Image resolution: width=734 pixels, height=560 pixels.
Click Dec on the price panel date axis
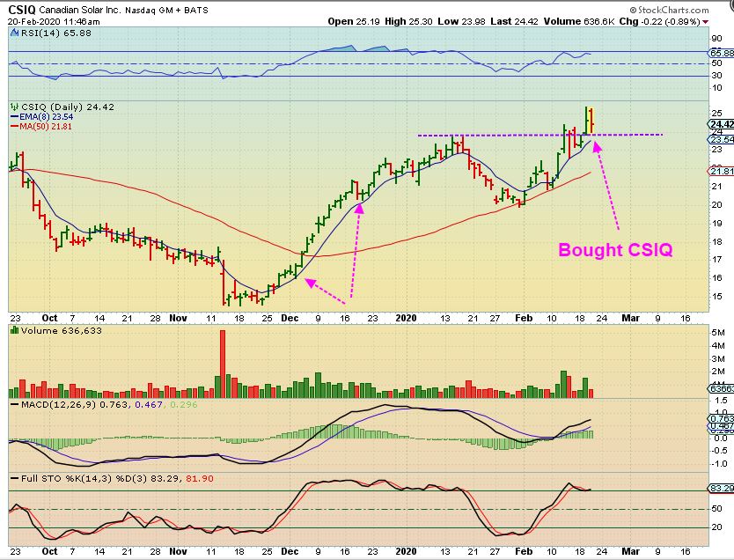click(x=290, y=318)
